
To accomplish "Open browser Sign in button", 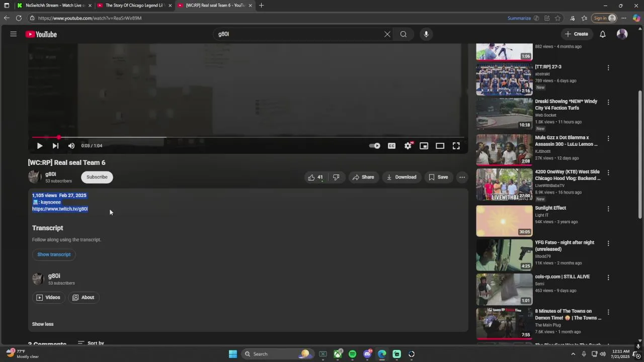I will point(604,18).
